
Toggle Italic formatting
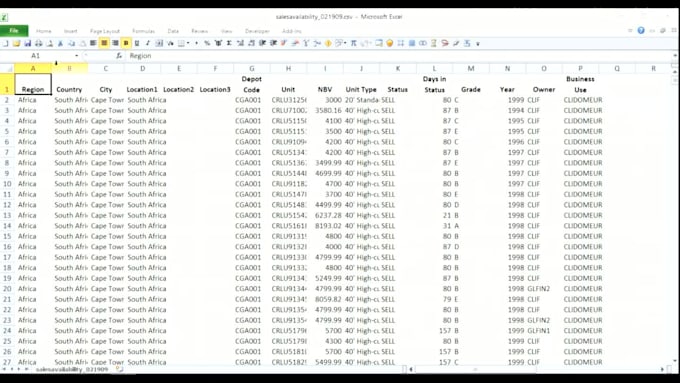[148, 43]
